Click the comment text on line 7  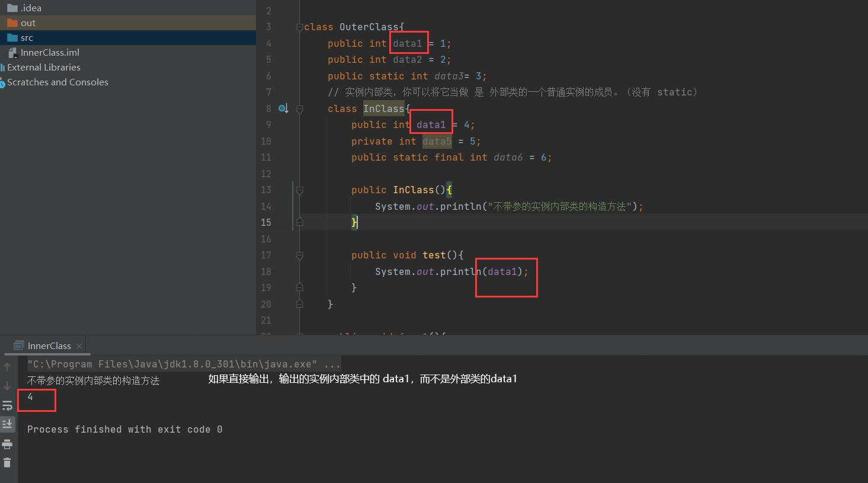pyautogui.click(x=513, y=92)
